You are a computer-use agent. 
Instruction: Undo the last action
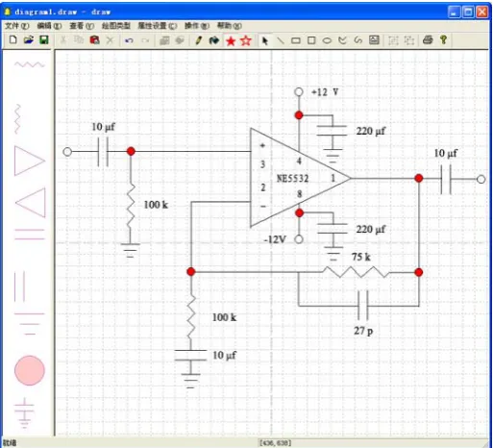(x=129, y=40)
